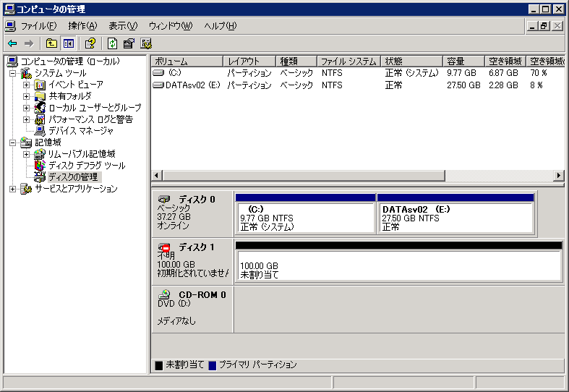Screen dimensions: 569x392
Task: Expand the ローカル ユーザーとグループ node
Action: [x=27, y=108]
